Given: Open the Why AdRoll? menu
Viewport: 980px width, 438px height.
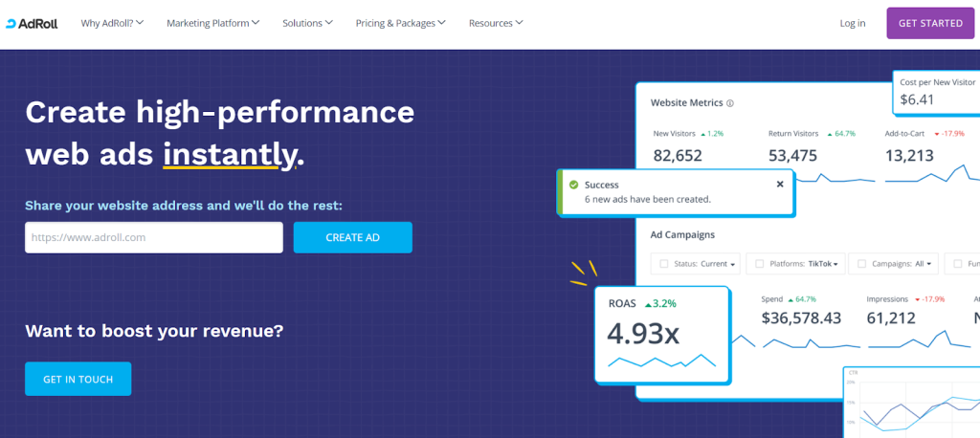Looking at the screenshot, I should coord(113,23).
